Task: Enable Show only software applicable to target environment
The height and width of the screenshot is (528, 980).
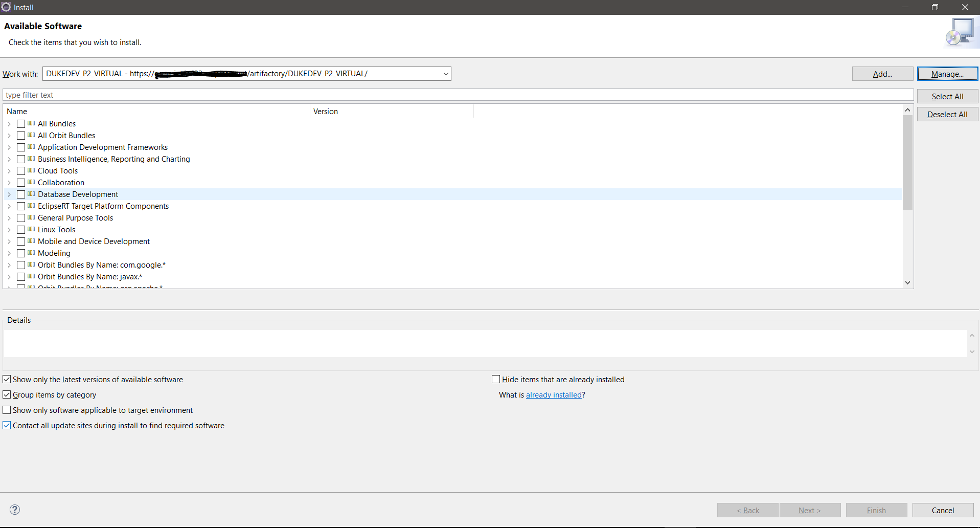Action: point(7,410)
